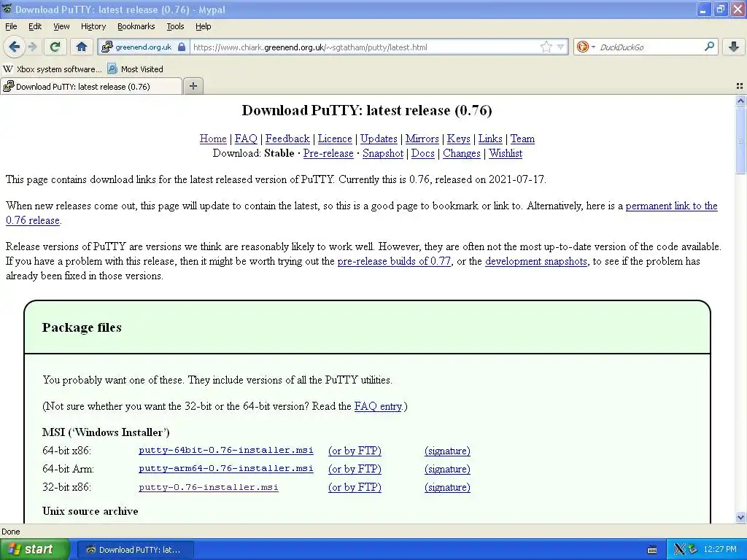
Task: Open the Help menu
Action: (203, 26)
